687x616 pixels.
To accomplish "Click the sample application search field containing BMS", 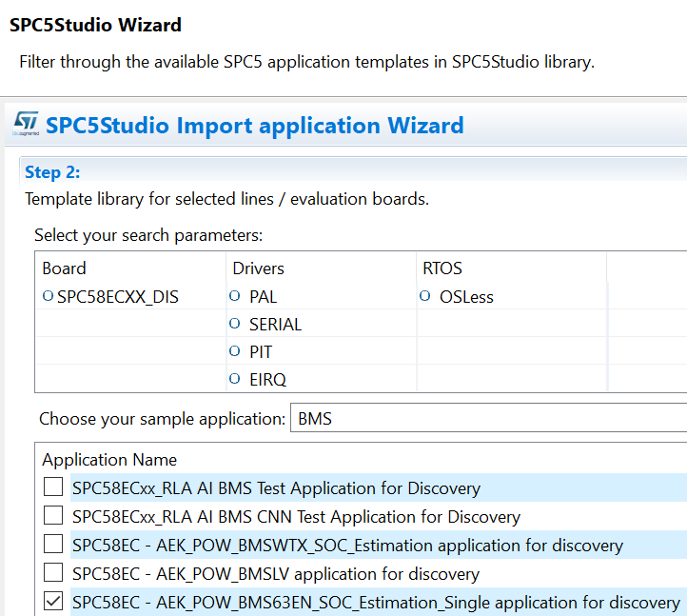I will (x=485, y=419).
